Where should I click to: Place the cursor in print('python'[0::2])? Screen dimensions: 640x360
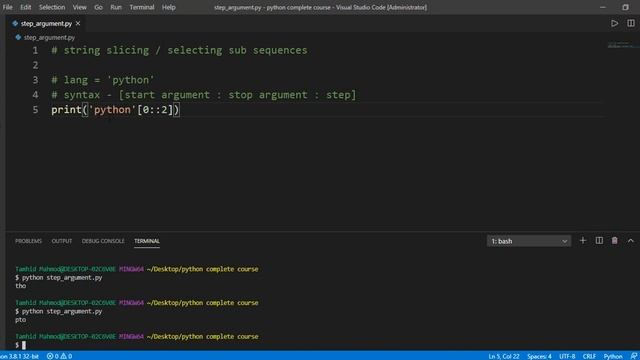coord(115,110)
